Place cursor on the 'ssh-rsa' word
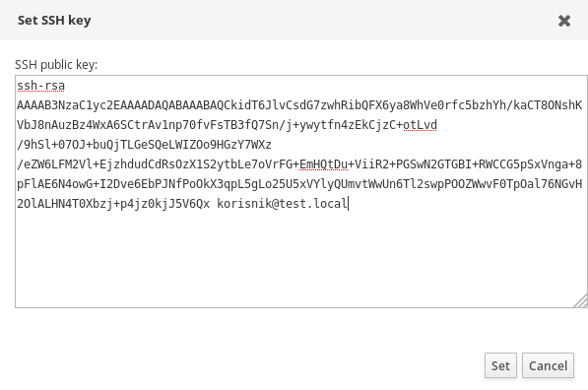The image size is (588, 390). [x=41, y=86]
